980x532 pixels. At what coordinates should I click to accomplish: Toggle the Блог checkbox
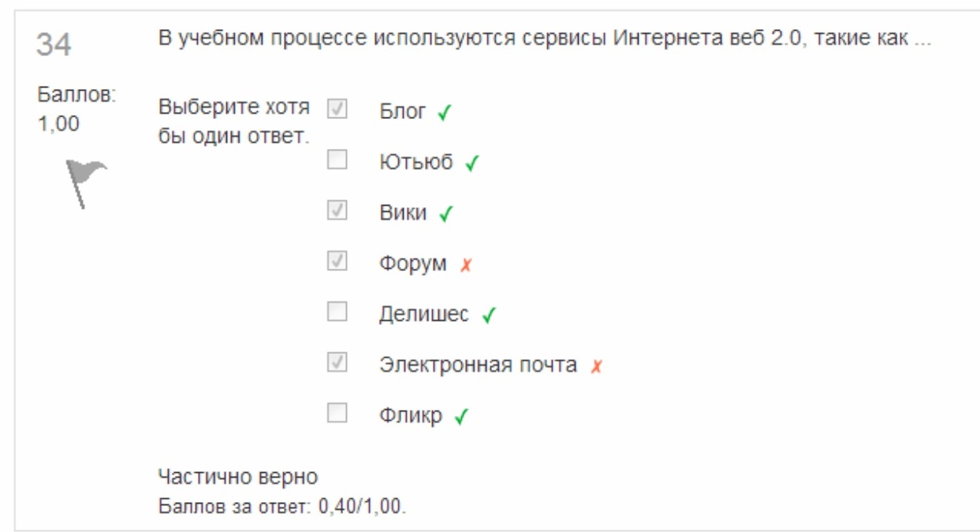point(337,110)
